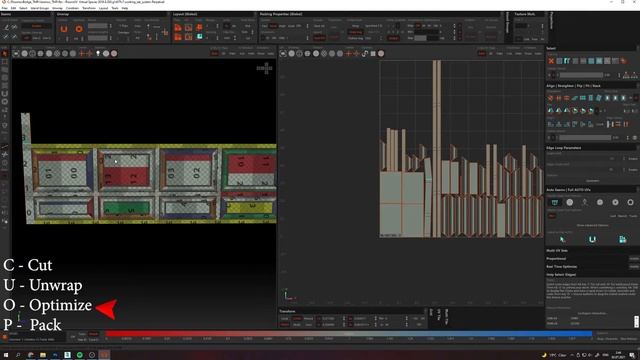Image resolution: width=640 pixels, height=360 pixels.
Task: Collapse the Align | Straighten | Flip panel header
Action: point(592,86)
